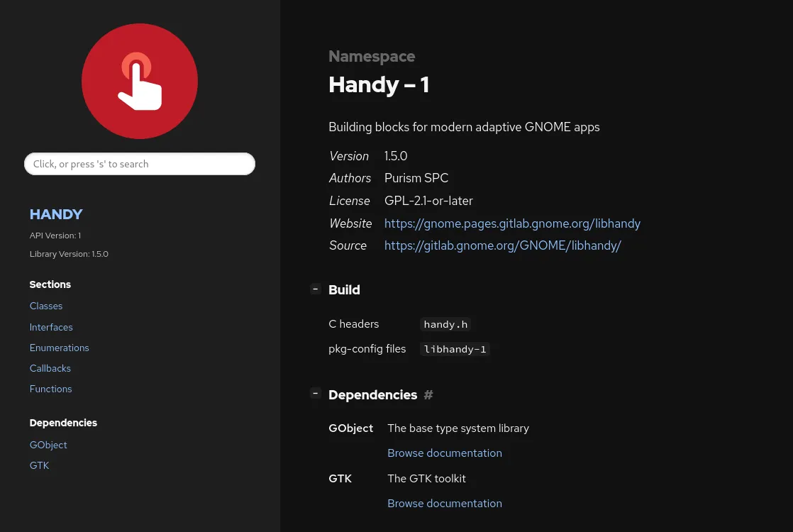The width and height of the screenshot is (793, 532).
Task: Click the handy.h header code label
Action: 445,325
